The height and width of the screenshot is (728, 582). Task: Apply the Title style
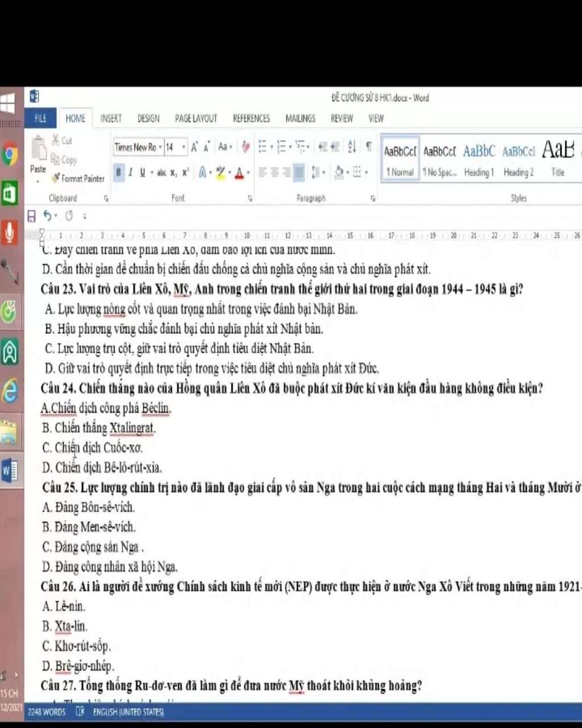pyautogui.click(x=558, y=159)
